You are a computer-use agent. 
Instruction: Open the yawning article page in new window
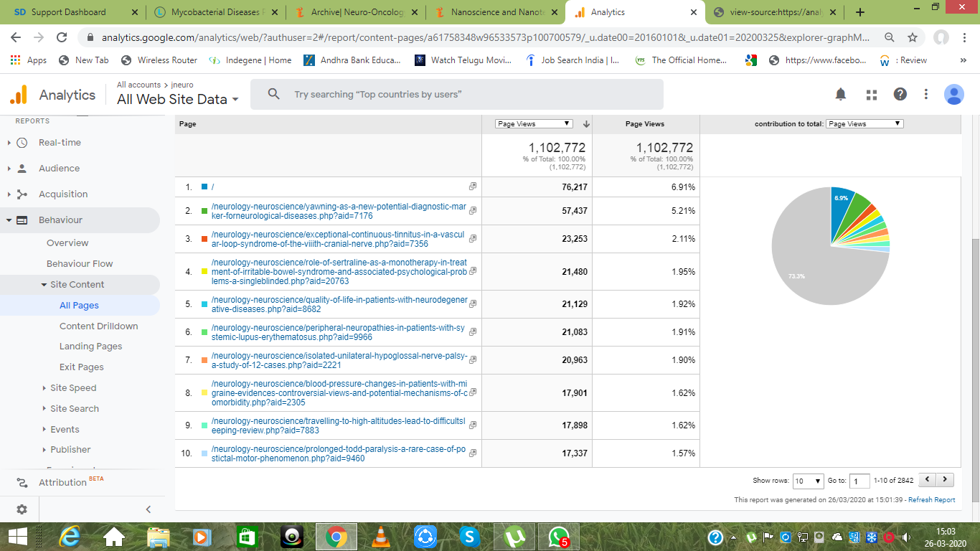tap(473, 211)
